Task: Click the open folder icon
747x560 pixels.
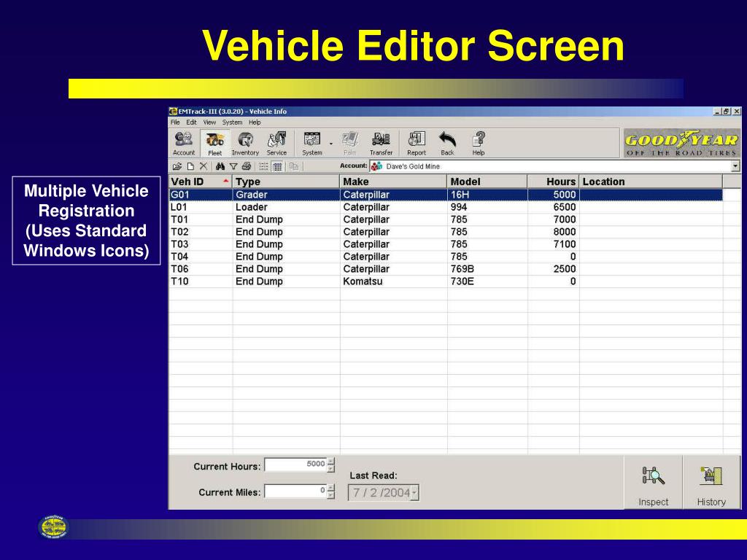Action: click(177, 166)
